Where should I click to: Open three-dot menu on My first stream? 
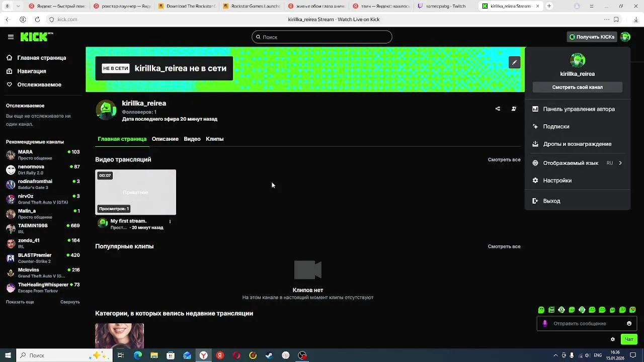point(170,221)
